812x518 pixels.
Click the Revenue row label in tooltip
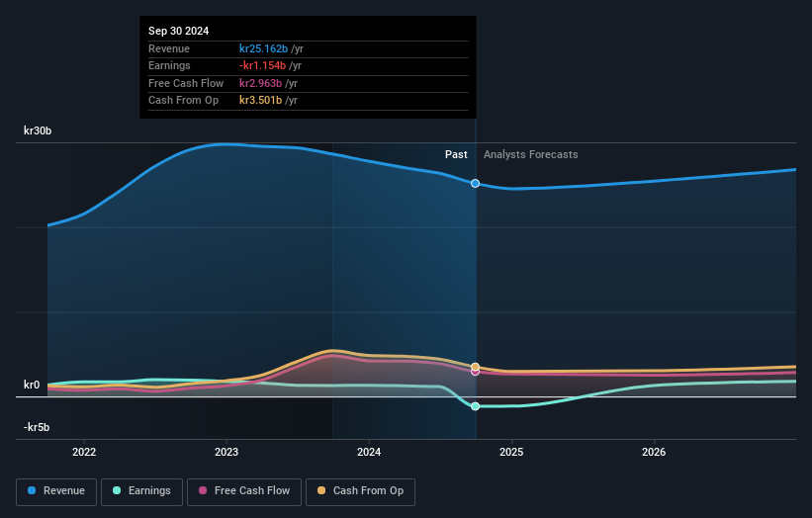169,48
